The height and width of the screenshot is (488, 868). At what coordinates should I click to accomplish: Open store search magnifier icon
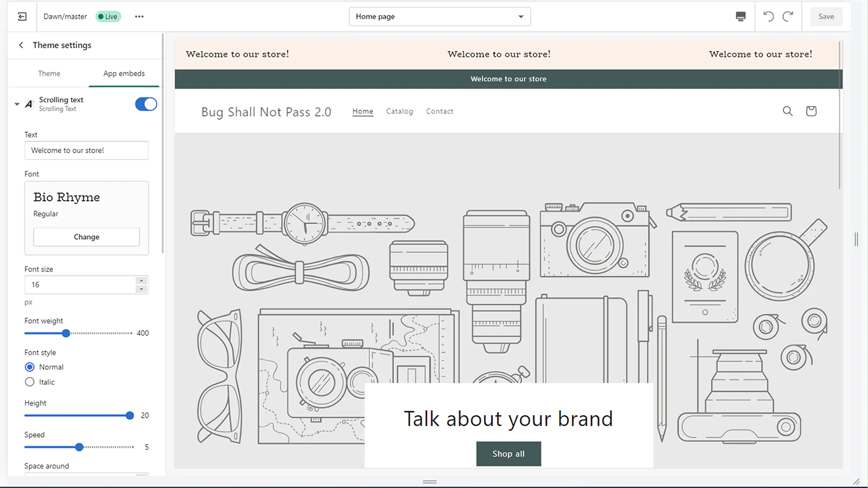788,111
